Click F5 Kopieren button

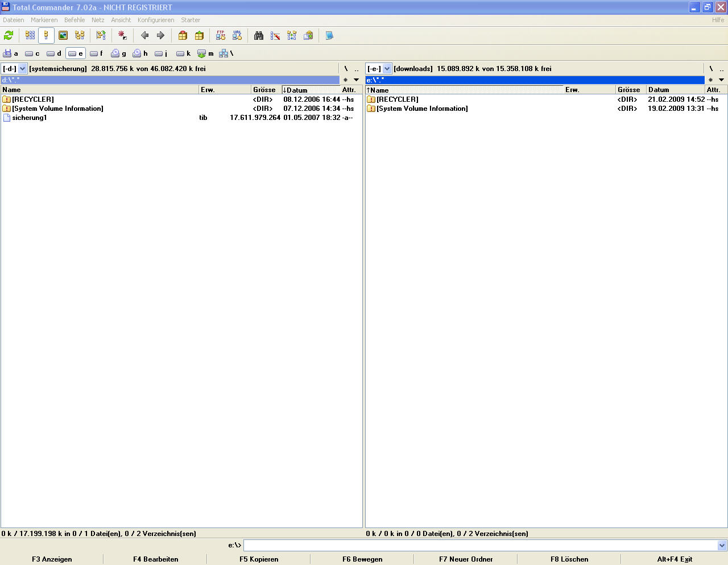pos(259,559)
